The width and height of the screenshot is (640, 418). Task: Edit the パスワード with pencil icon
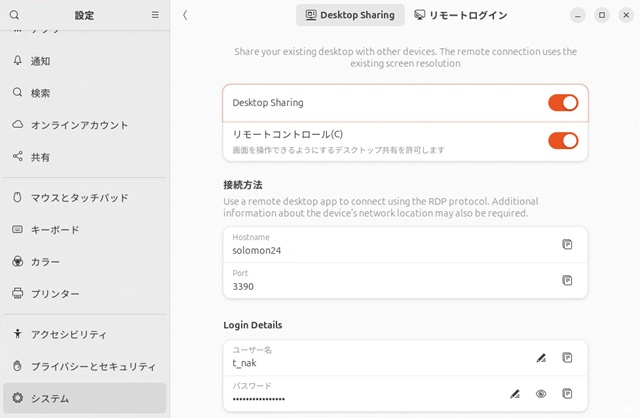point(515,394)
